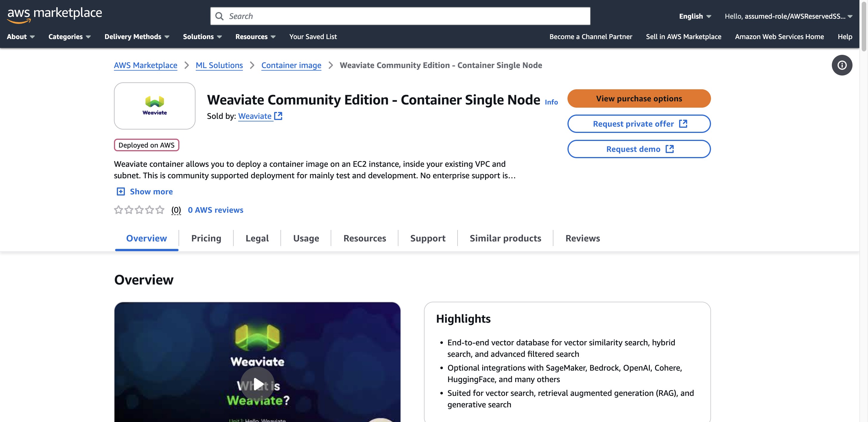Open Your Saved List
The height and width of the screenshot is (422, 868).
(313, 37)
